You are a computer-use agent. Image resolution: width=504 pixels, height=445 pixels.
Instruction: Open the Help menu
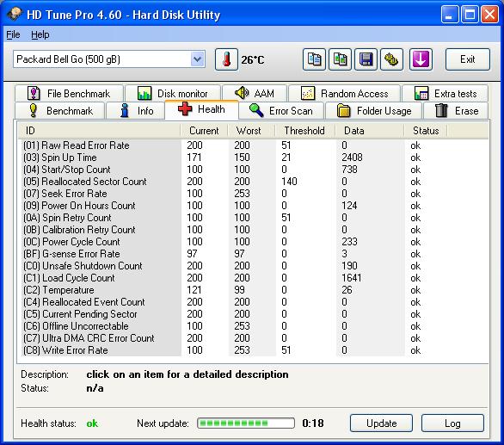point(40,34)
